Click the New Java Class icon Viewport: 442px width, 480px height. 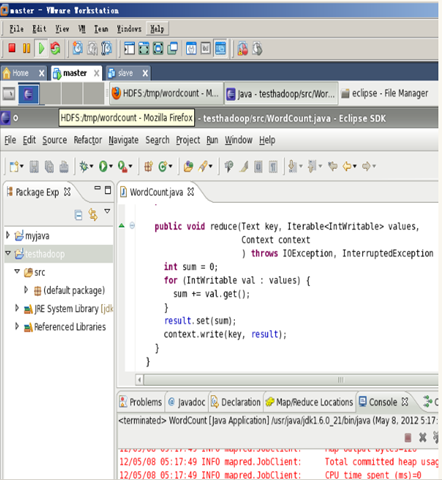163,166
